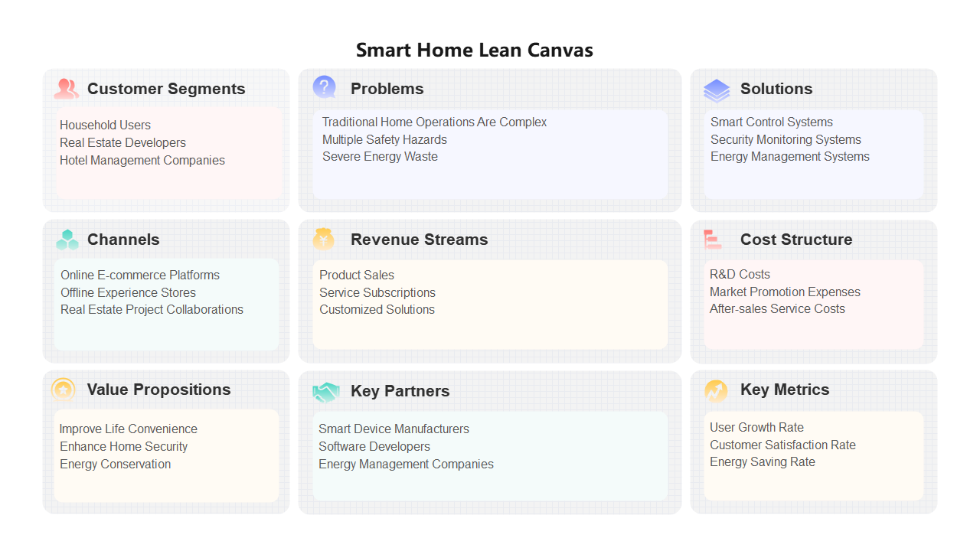This screenshot has width=980, height=551.
Task: Click the Cost Structure bar chart icon
Action: (713, 240)
